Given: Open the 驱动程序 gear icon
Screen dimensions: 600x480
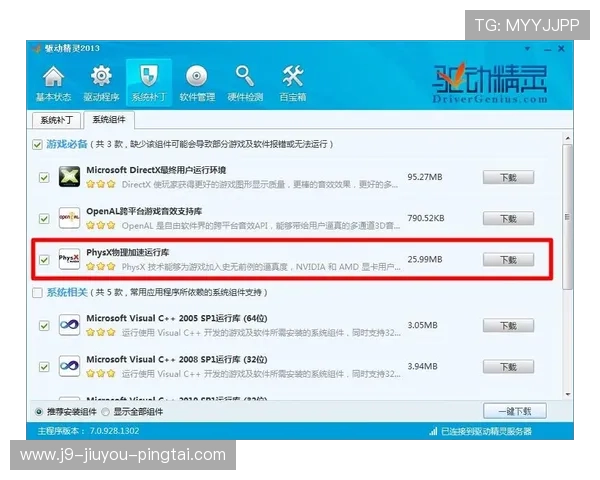Looking at the screenshot, I should pos(101,83).
